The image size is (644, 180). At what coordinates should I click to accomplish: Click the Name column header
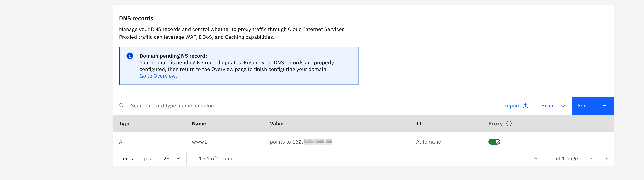click(x=199, y=124)
